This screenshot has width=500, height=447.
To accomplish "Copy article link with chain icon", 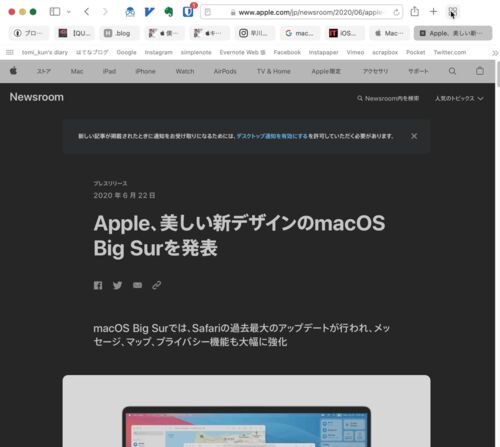I will tap(157, 285).
